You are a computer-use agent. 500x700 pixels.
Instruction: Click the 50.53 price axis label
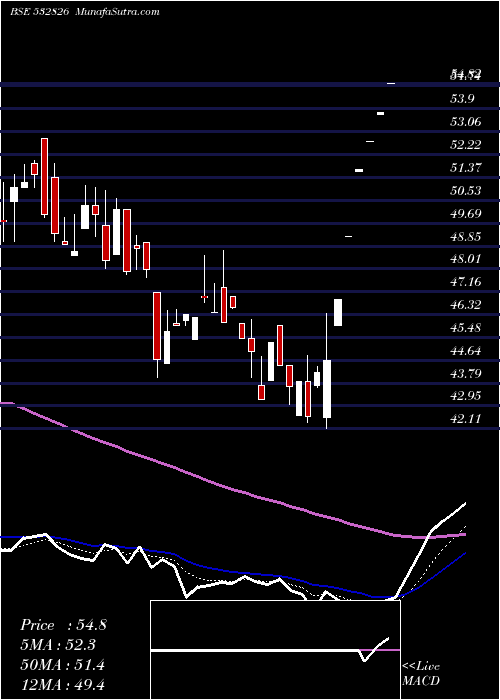pyautogui.click(x=466, y=191)
